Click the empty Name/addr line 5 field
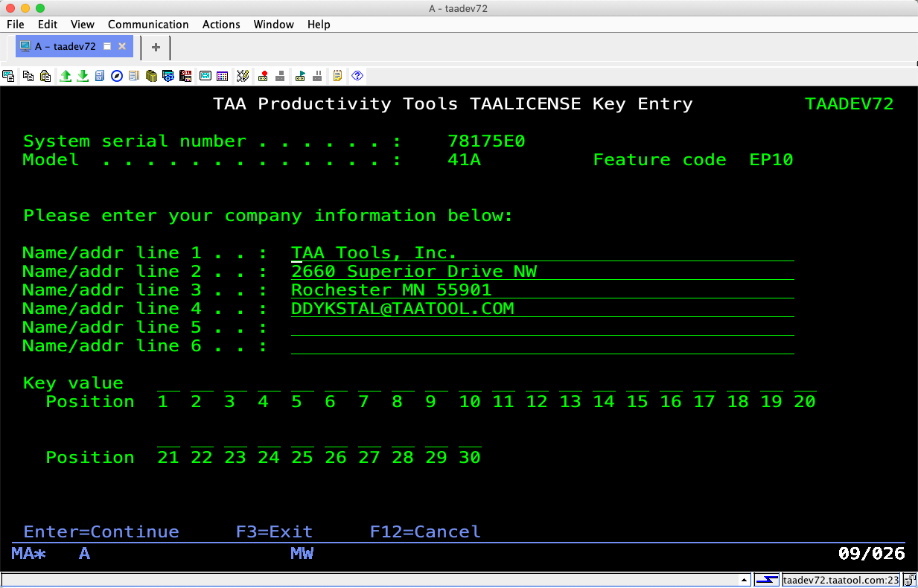 [542, 327]
